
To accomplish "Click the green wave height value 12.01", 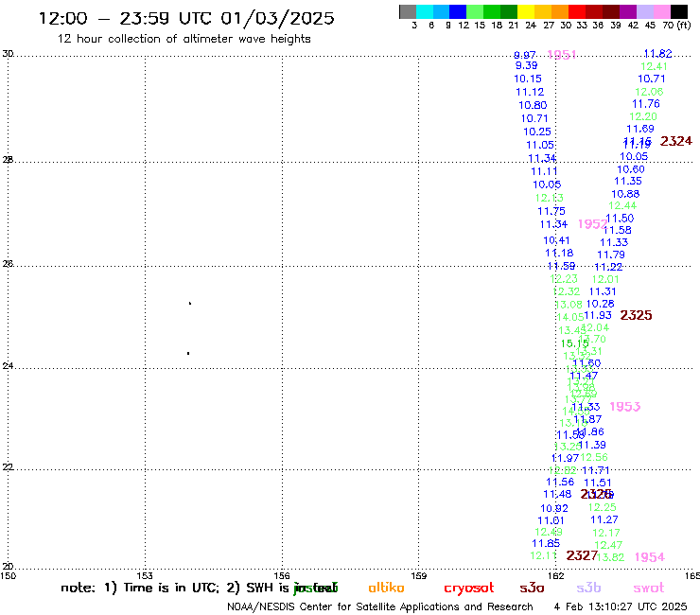I will (x=605, y=279).
